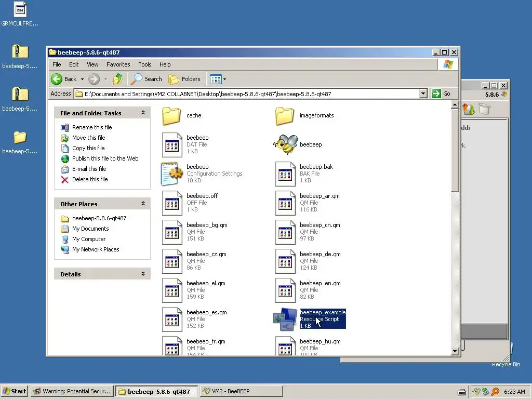Click E-mail this file
This screenshot has width=532, height=399.
tap(89, 169)
